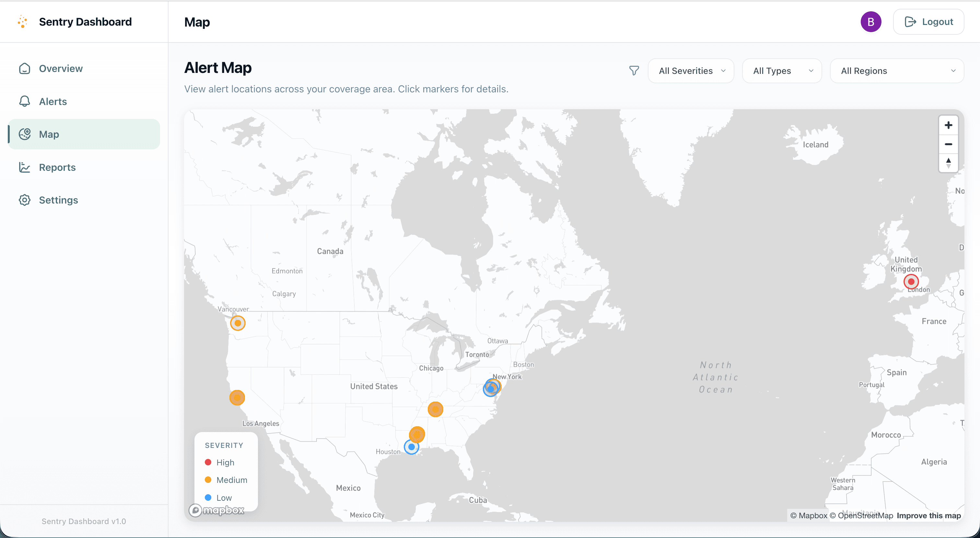Zoom out using the minus control

(949, 144)
